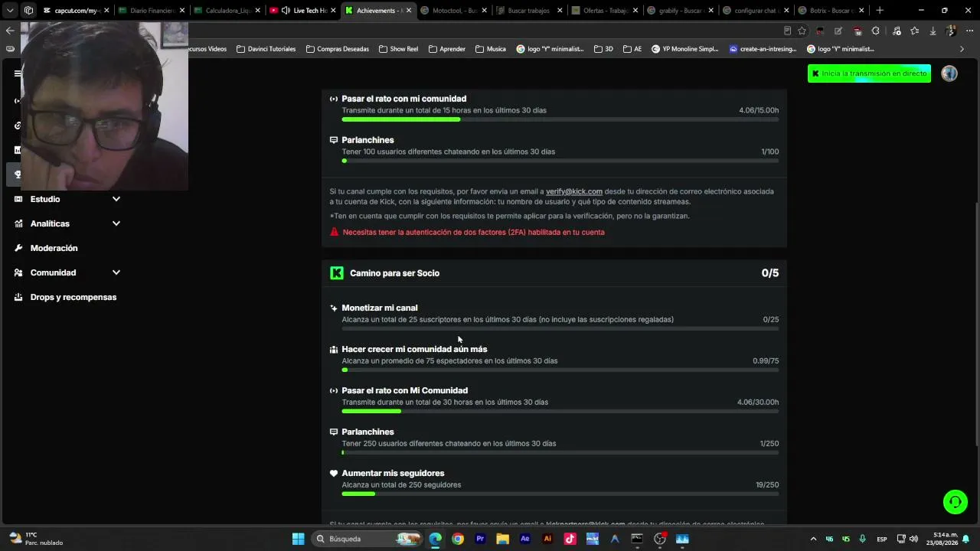Switch to the Live Tech House tab
Viewport: 980px width, 551px height.
(x=302, y=11)
